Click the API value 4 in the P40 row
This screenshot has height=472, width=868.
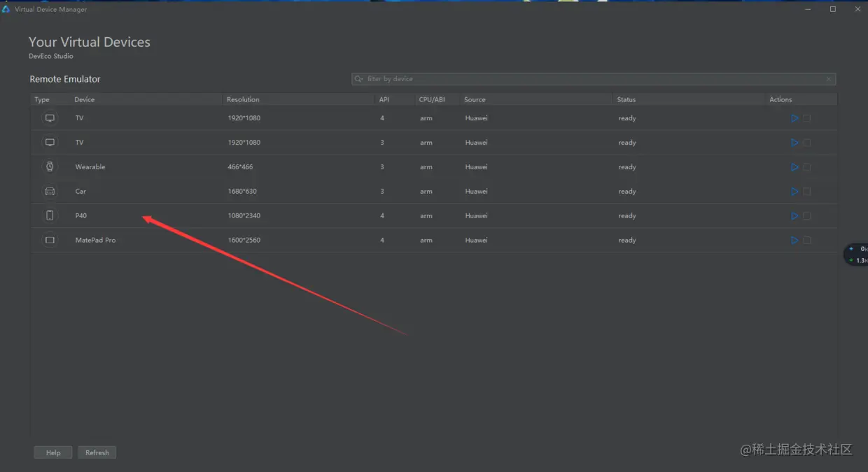tap(382, 216)
